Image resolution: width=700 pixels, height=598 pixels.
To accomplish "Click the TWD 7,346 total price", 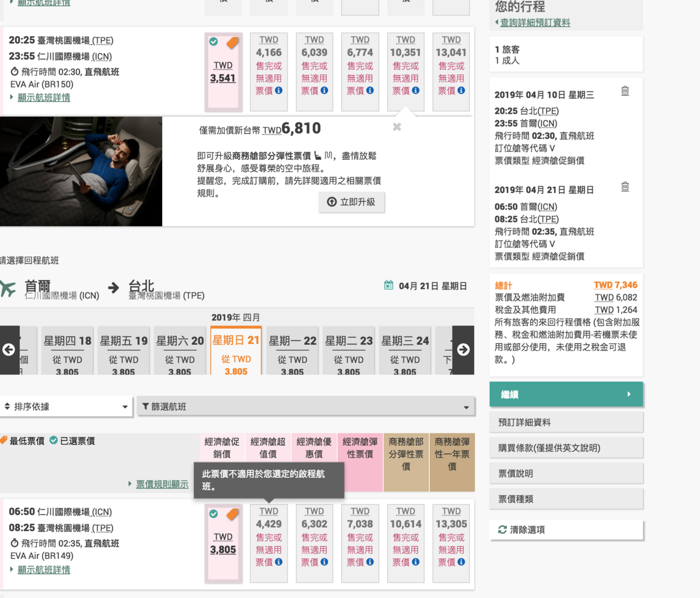I will [615, 285].
